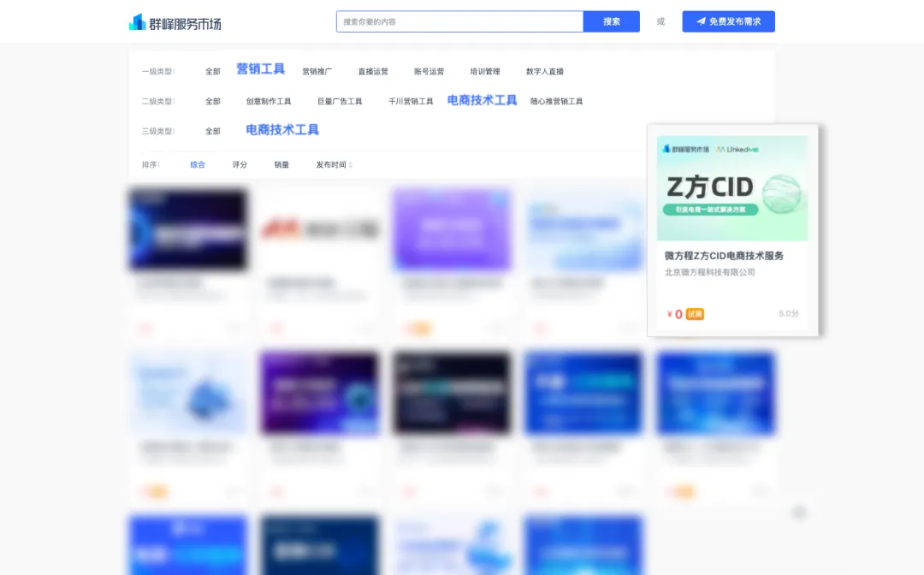Click the 群峰服务市场 logo
The width and height of the screenshot is (924, 575).
click(x=175, y=22)
